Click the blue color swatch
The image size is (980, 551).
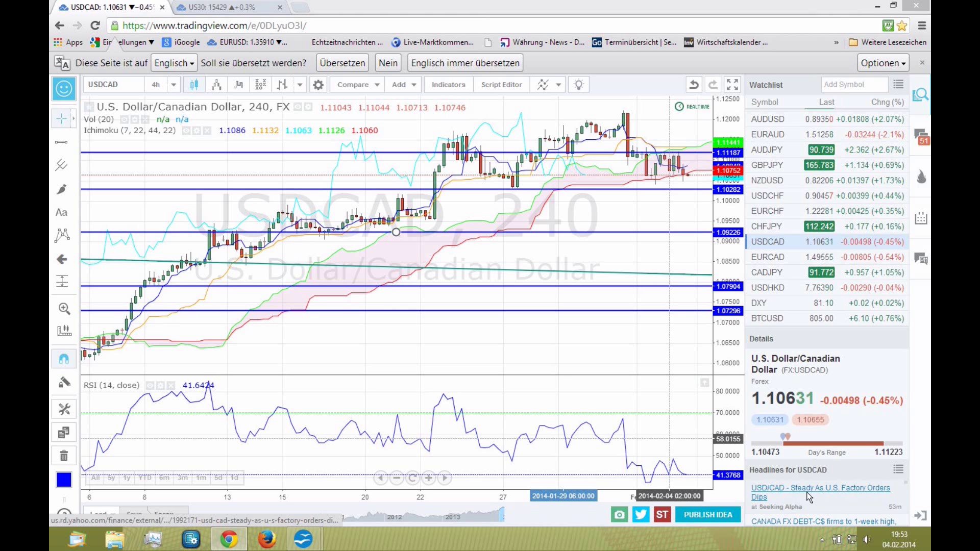(x=64, y=480)
